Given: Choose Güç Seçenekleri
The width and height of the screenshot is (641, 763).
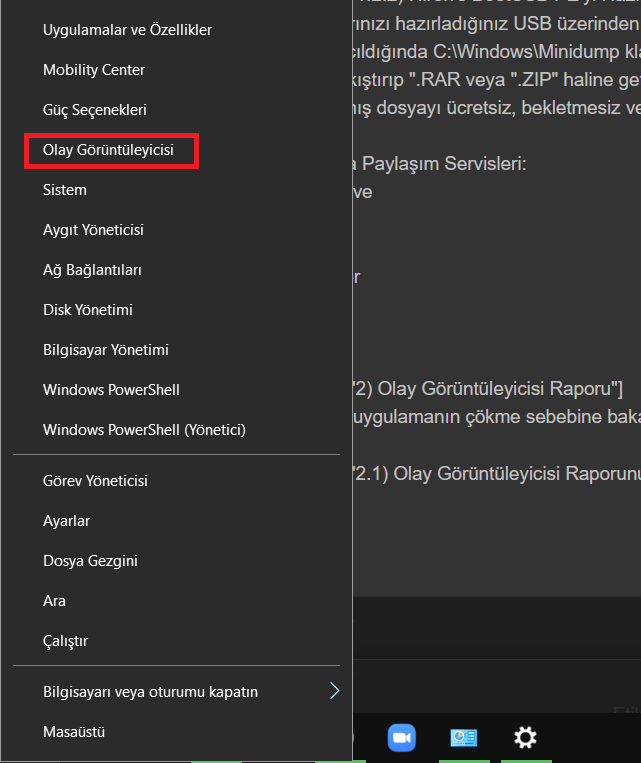Looking at the screenshot, I should tap(95, 110).
